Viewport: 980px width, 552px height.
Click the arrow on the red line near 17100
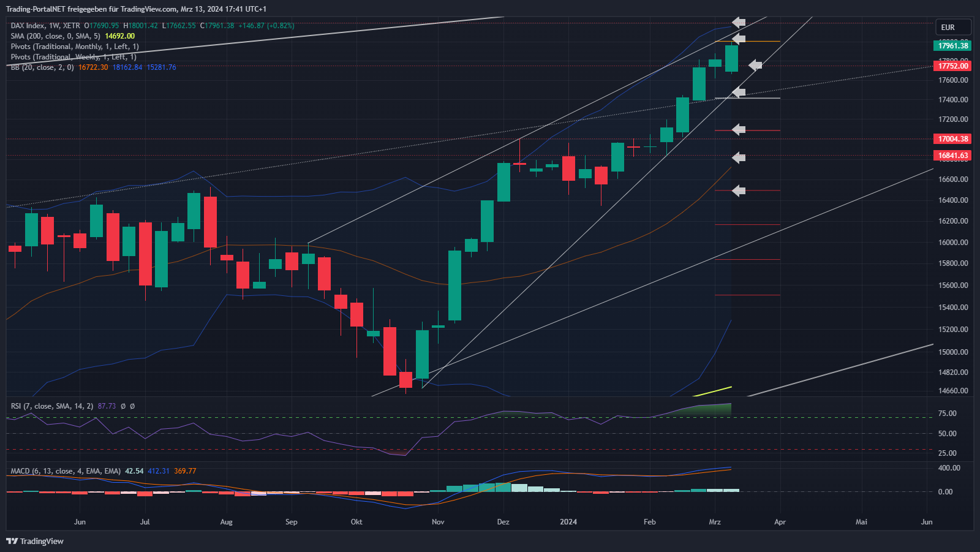[739, 129]
